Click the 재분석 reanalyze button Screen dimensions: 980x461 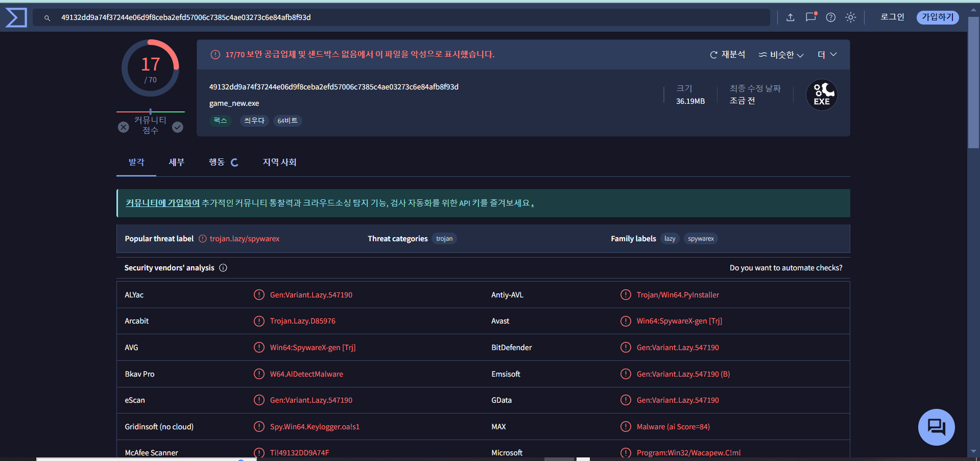click(x=728, y=55)
